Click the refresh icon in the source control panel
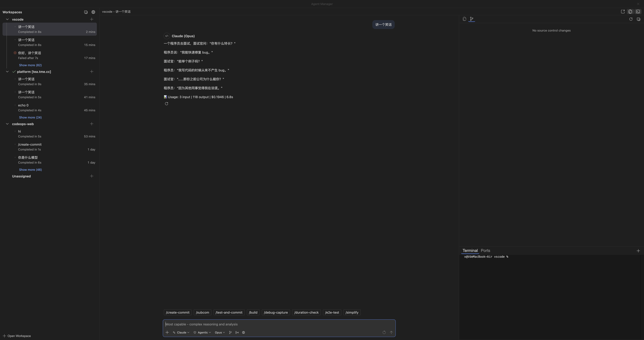644x340 pixels. 631,19
